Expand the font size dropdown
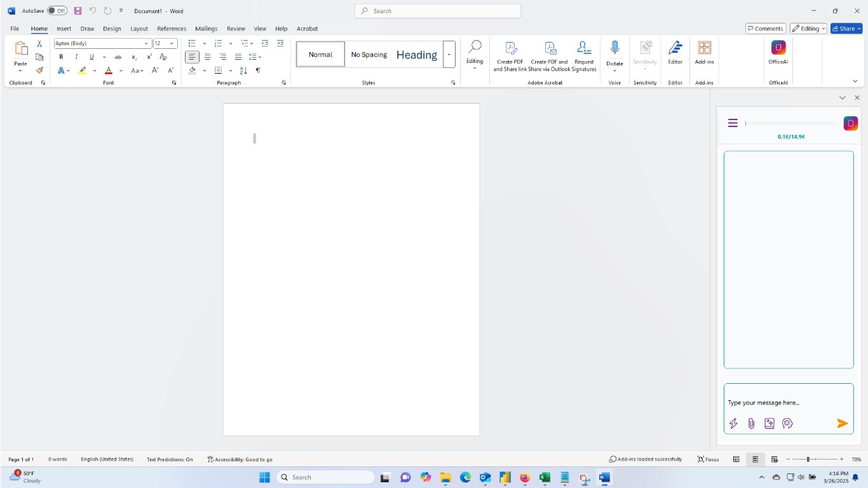868x488 pixels. pos(172,43)
